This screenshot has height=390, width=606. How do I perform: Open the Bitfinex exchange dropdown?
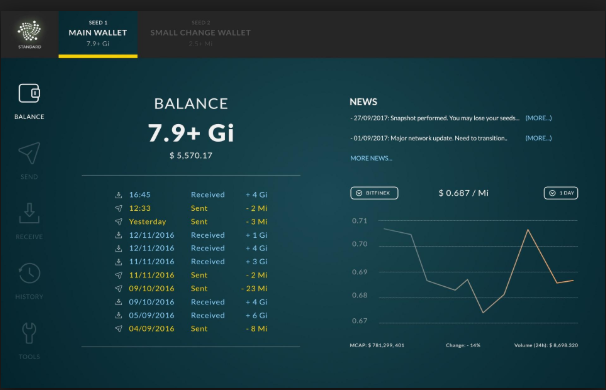click(374, 193)
